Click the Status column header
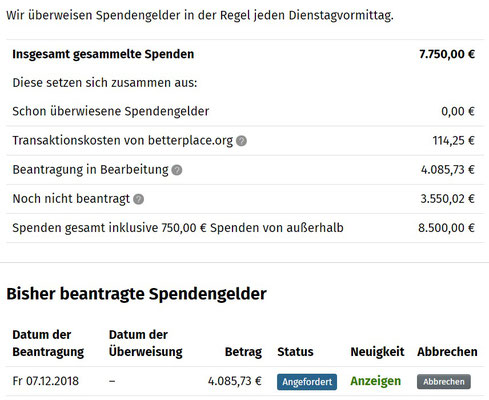The image size is (489, 400). tap(295, 352)
